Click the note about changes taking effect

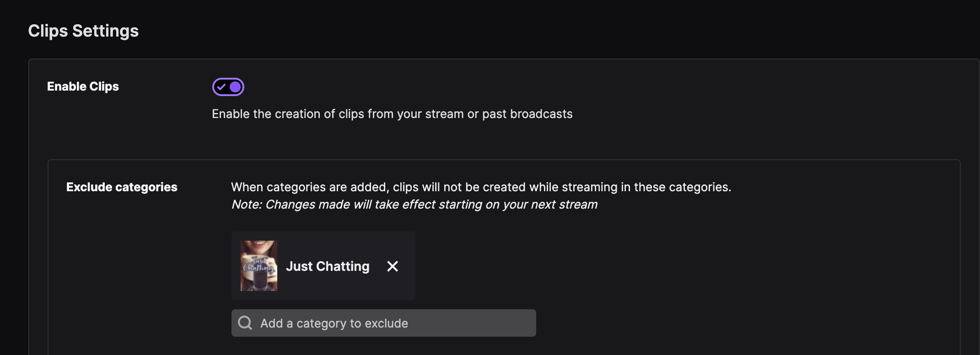point(414,204)
